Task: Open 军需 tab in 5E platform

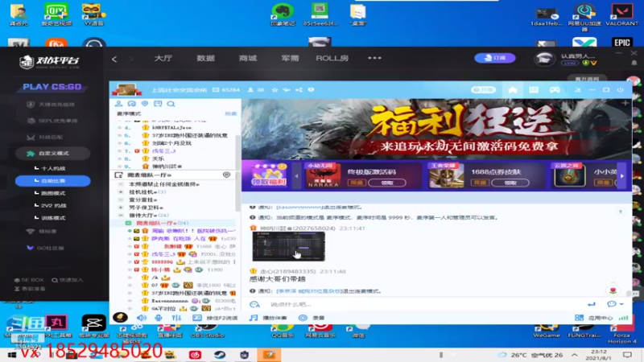Action: (x=290, y=58)
